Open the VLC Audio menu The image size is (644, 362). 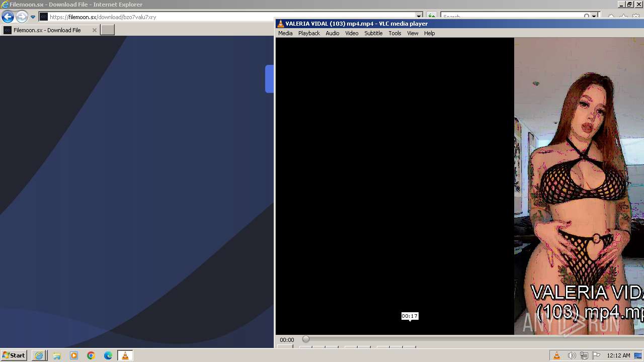(x=332, y=33)
